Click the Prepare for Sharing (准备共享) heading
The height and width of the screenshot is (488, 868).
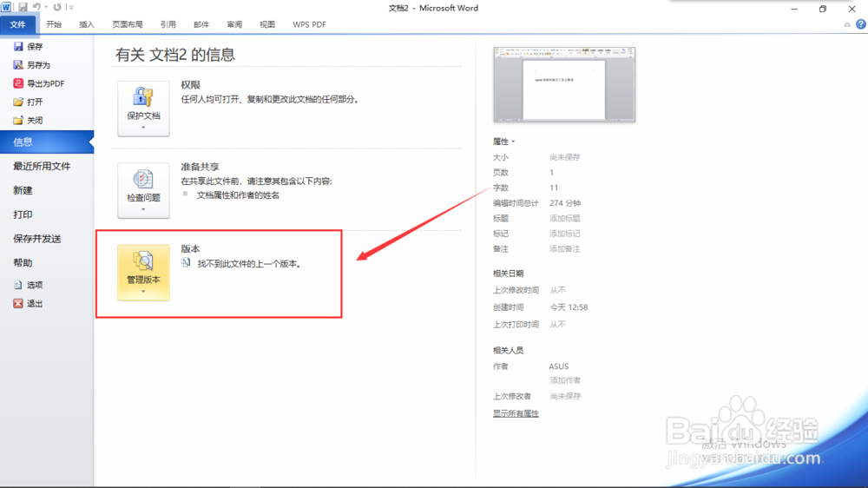[x=200, y=167]
